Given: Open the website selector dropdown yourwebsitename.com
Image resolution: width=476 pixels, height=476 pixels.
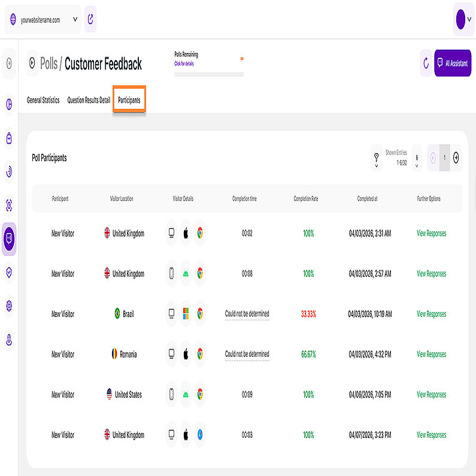Looking at the screenshot, I should click(43, 19).
